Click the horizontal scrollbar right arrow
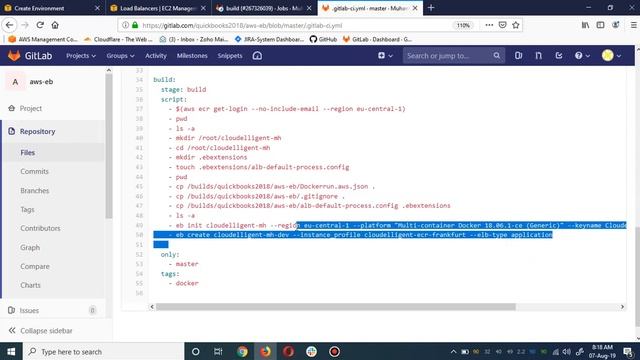This screenshot has height=360, width=640. point(622,307)
